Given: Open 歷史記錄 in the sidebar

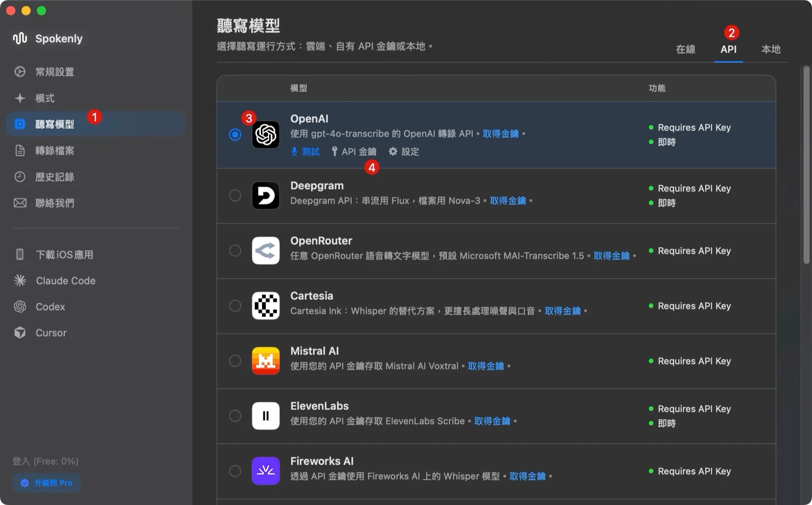Looking at the screenshot, I should click(96, 177).
